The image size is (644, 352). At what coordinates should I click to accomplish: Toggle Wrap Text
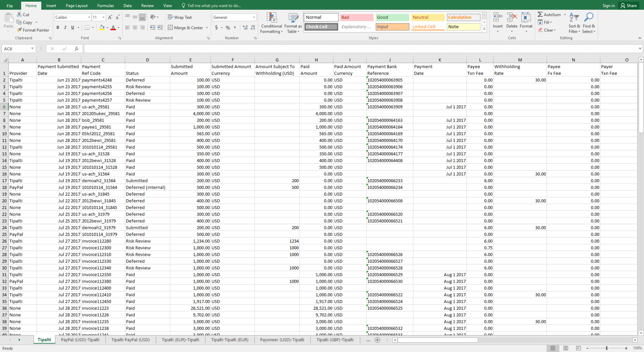tap(180, 17)
